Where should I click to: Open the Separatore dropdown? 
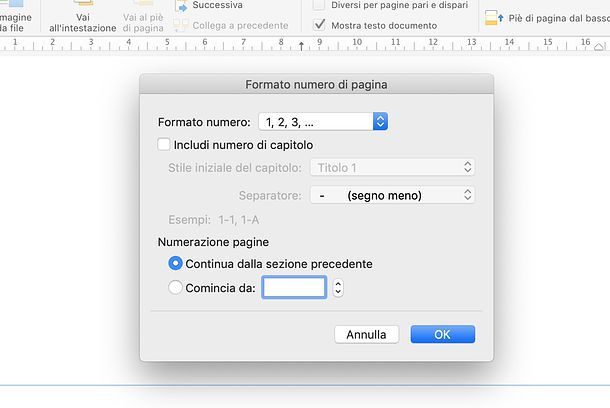(x=392, y=195)
